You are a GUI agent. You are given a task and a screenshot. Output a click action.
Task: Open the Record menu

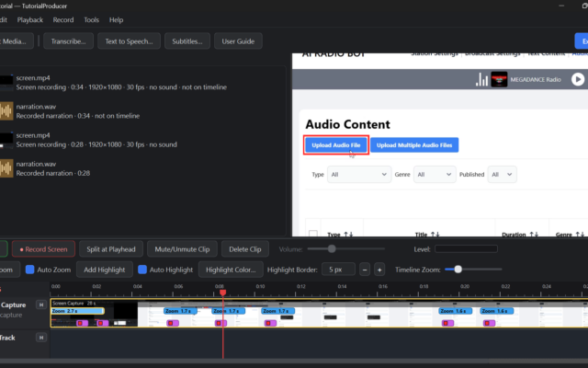click(63, 20)
